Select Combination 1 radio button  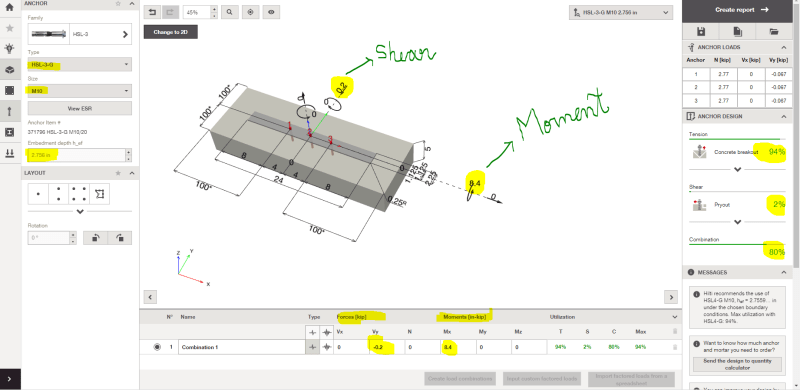(x=157, y=347)
